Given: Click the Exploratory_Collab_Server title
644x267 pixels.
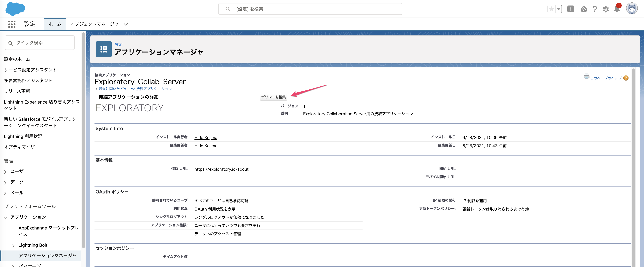Looking at the screenshot, I should click(140, 82).
